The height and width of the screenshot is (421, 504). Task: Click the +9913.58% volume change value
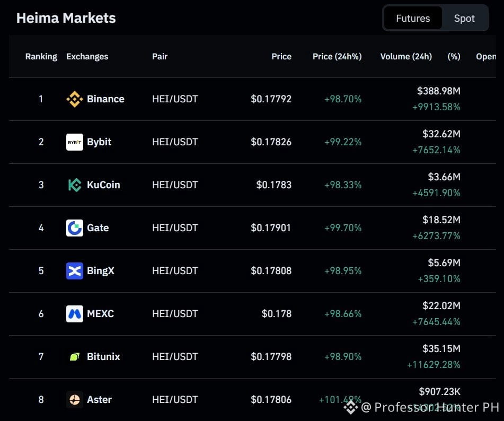[x=436, y=107]
